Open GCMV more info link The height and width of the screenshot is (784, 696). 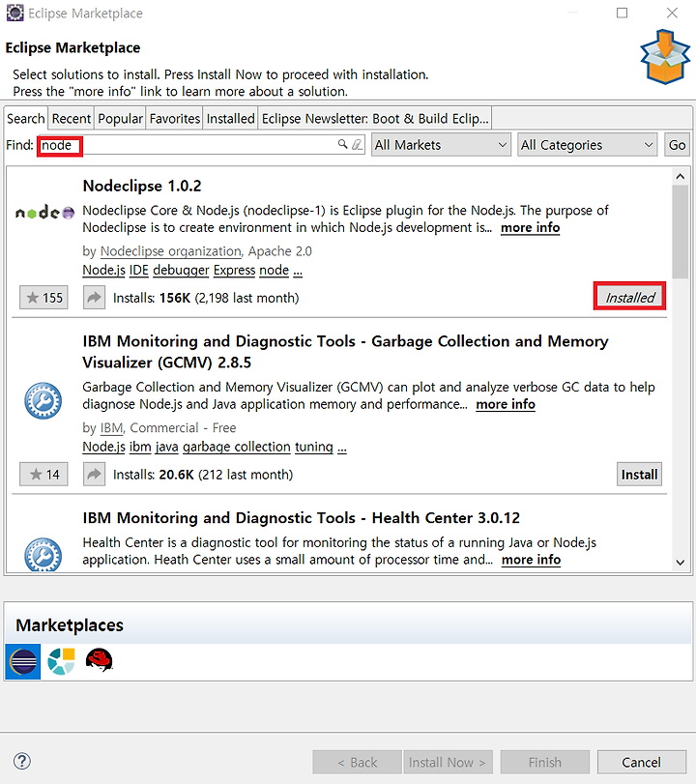505,404
